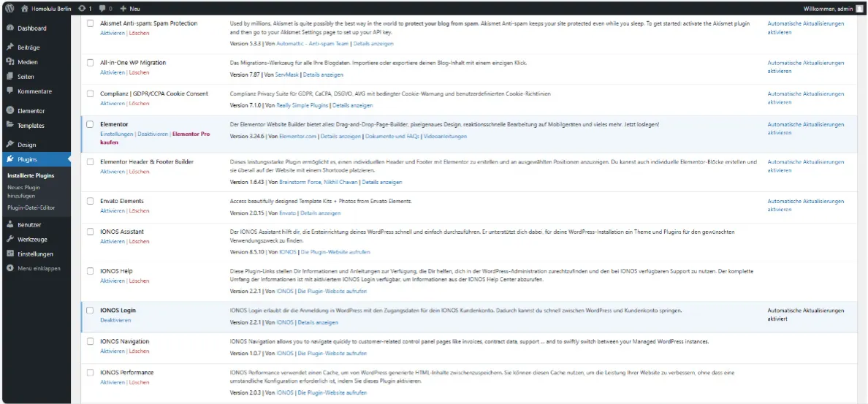Delete the IONOS Help plugin
The image size is (868, 404).
click(x=140, y=281)
